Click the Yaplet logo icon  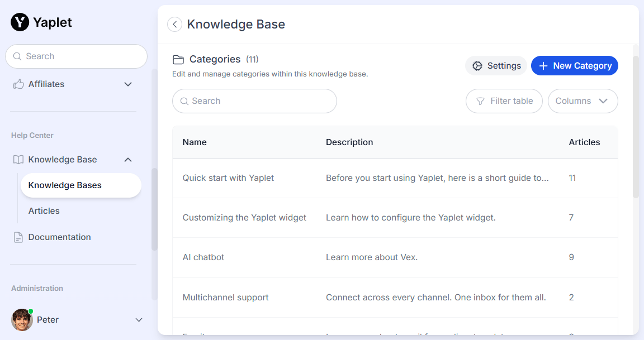coord(20,22)
